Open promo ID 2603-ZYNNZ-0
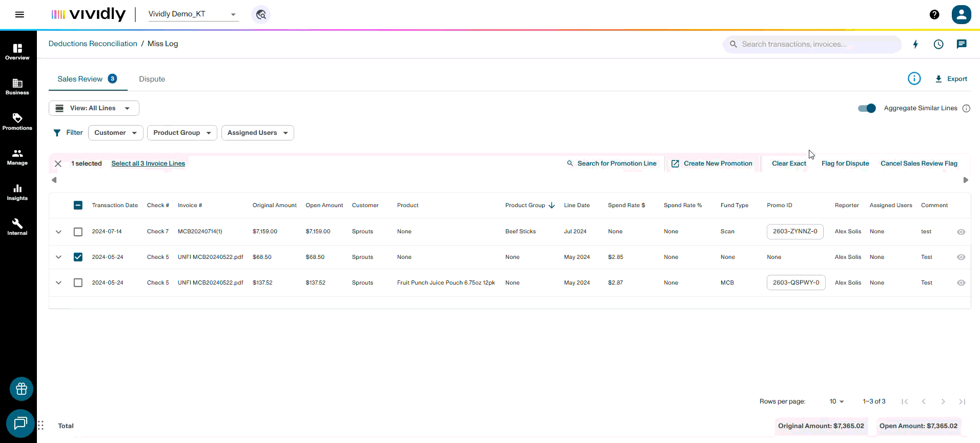980x443 pixels. [795, 232]
